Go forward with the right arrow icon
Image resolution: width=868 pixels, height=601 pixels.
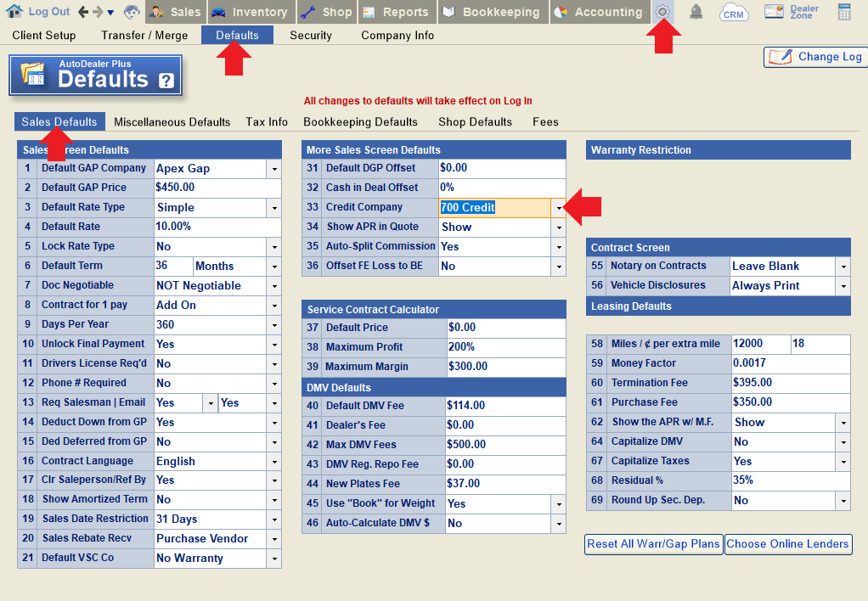point(98,12)
